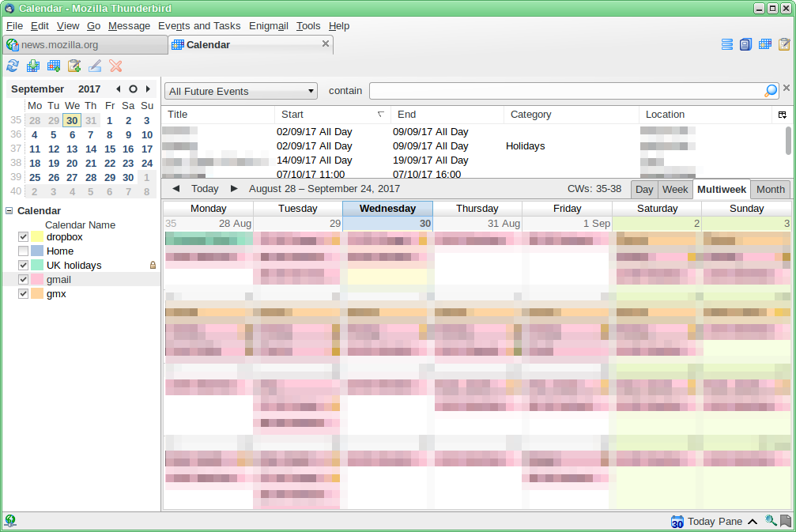Enable the Home calendar checkbox
Image resolution: width=796 pixels, height=532 pixels.
(x=23, y=251)
